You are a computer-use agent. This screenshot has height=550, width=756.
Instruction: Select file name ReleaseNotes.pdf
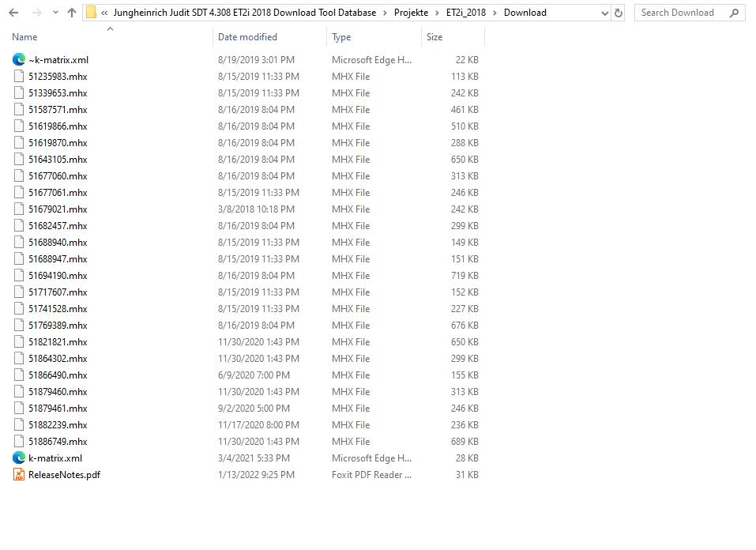[x=64, y=475]
